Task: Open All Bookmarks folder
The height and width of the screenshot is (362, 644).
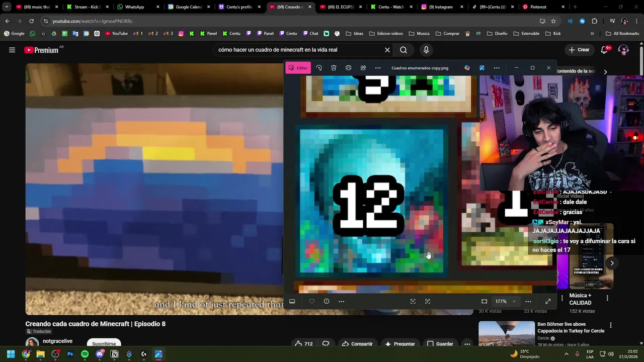Action: [x=622, y=34]
